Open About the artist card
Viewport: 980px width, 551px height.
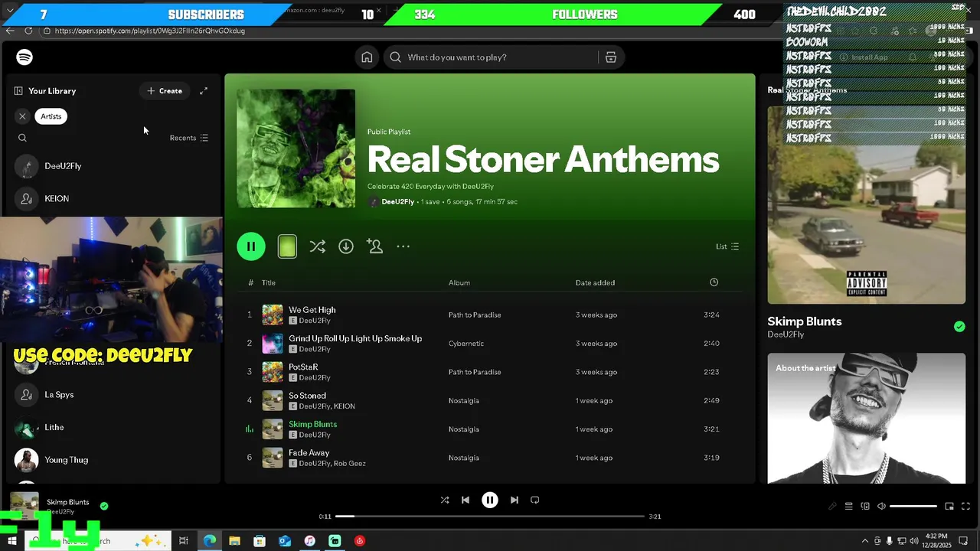(867, 418)
